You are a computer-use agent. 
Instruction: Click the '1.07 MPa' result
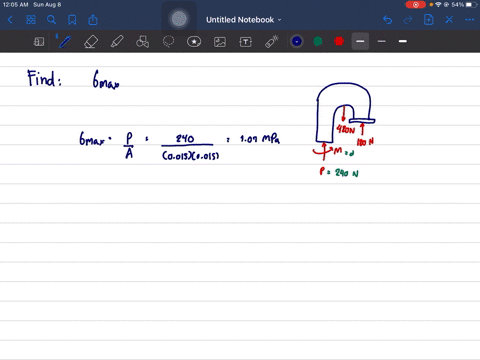click(x=260, y=139)
